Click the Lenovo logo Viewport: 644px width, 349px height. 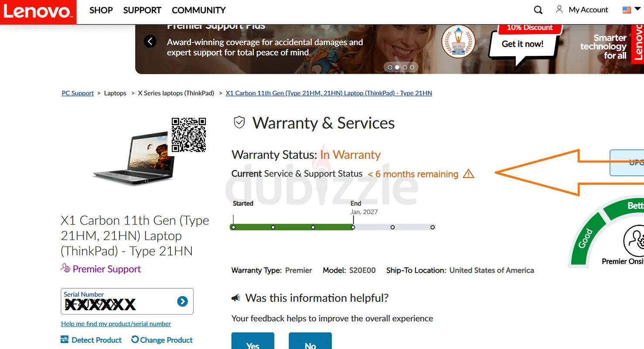38,12
